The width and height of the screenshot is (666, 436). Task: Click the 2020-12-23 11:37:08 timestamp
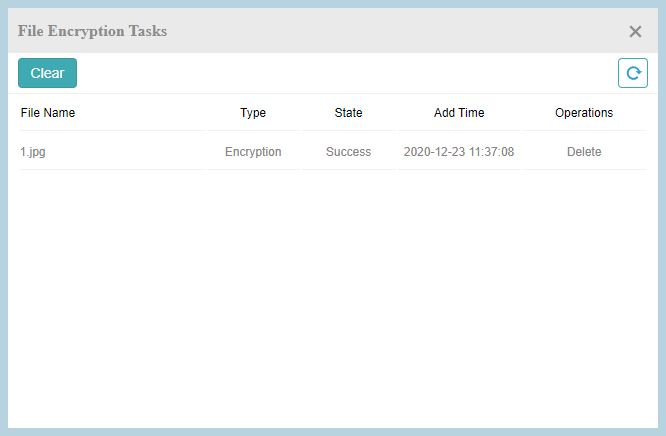pos(459,152)
